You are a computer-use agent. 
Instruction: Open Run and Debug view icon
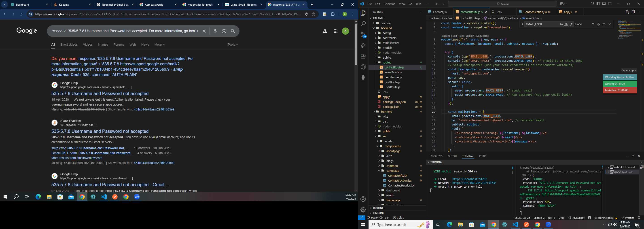pos(363,45)
